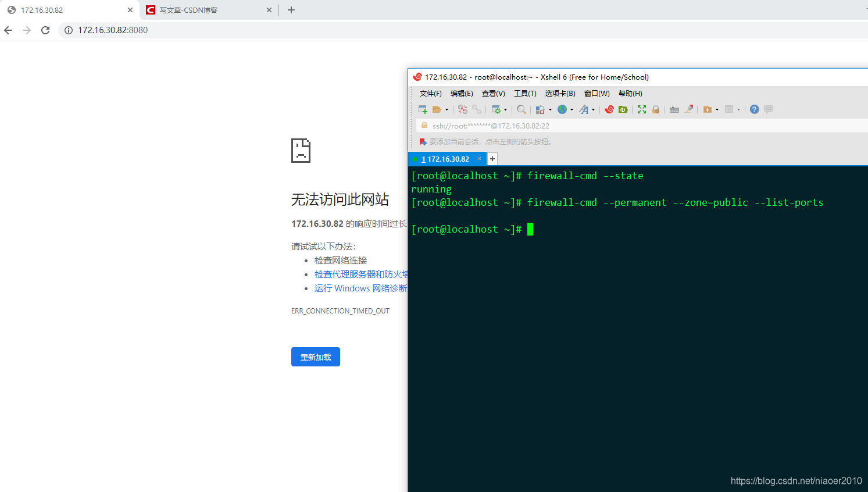This screenshot has height=492, width=868.
Task: Open the 查看(V) menu
Action: [x=493, y=94]
